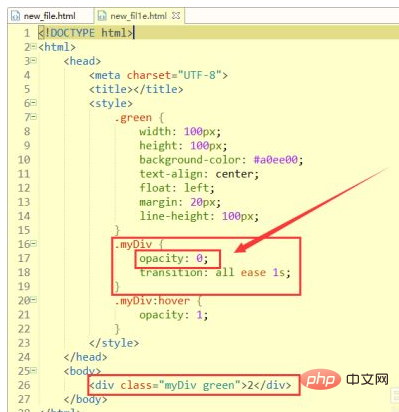Collapse the html fold marker on line 2
The height and width of the screenshot is (412, 399).
[33, 46]
